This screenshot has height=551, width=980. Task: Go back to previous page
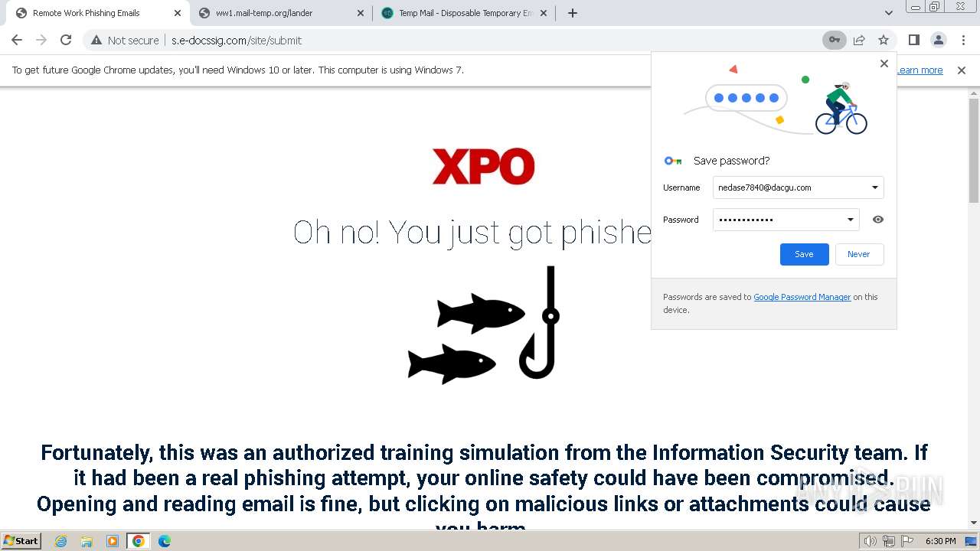click(x=17, y=40)
